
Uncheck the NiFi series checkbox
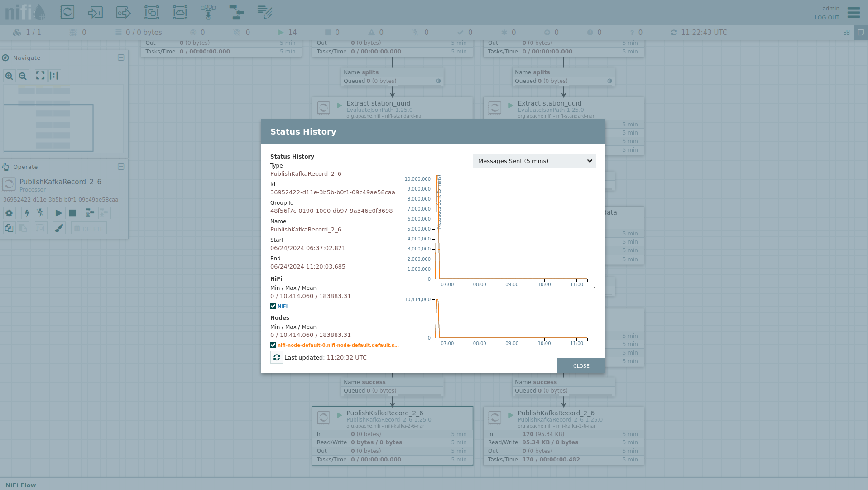(273, 306)
